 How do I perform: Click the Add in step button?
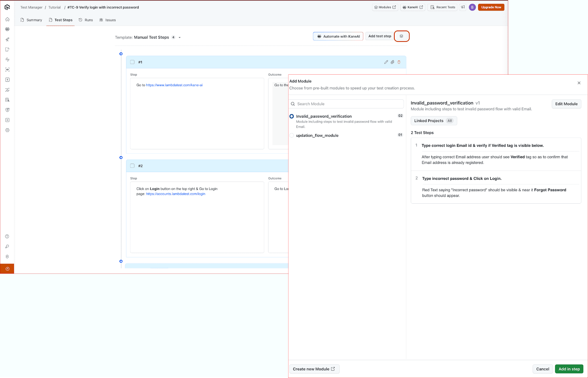tap(569, 369)
